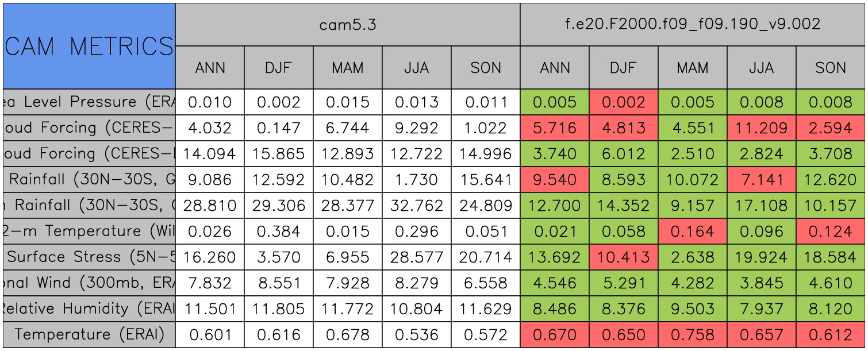Select the red cell showing 0.758
This screenshot has height=351, width=868.
[693, 335]
